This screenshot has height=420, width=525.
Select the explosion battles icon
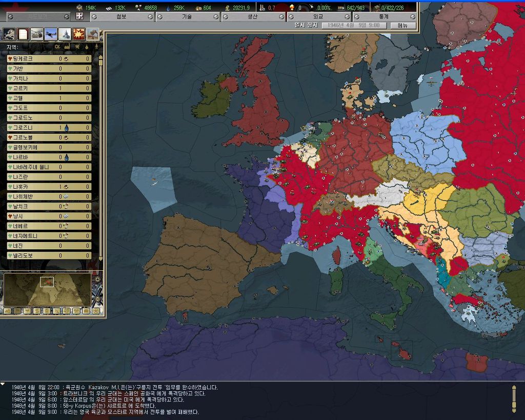(79, 34)
